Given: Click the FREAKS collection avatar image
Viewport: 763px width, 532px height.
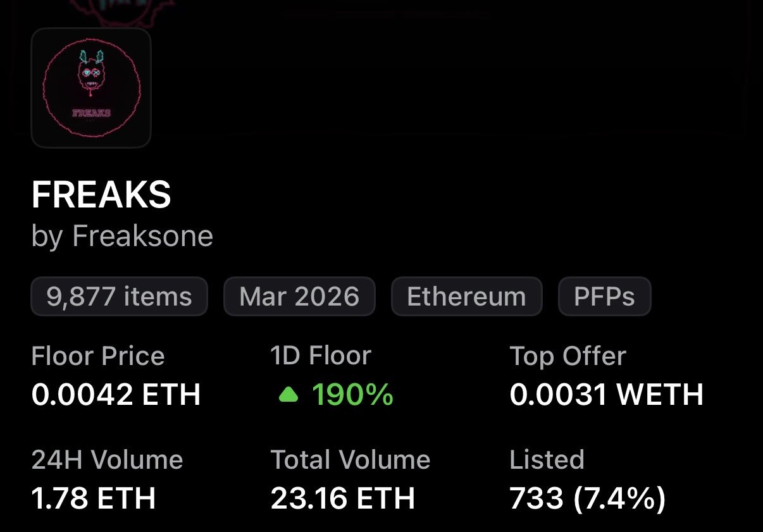Looking at the screenshot, I should [91, 87].
